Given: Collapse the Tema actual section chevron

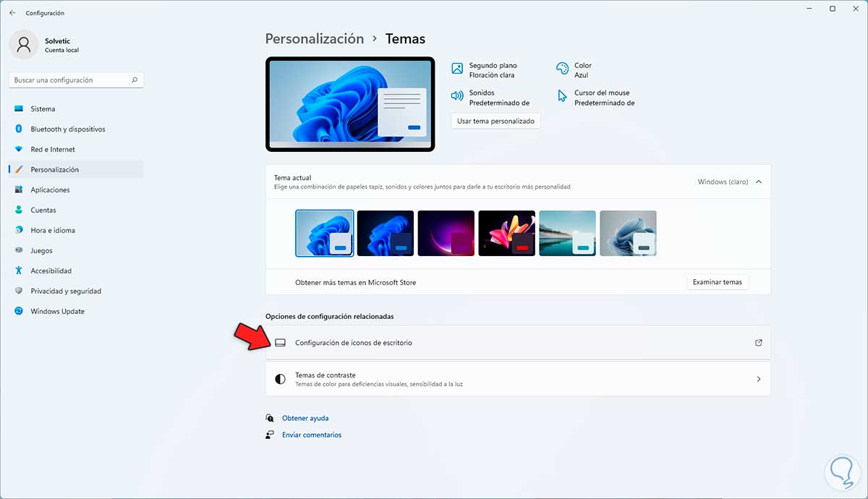Looking at the screenshot, I should (758, 182).
